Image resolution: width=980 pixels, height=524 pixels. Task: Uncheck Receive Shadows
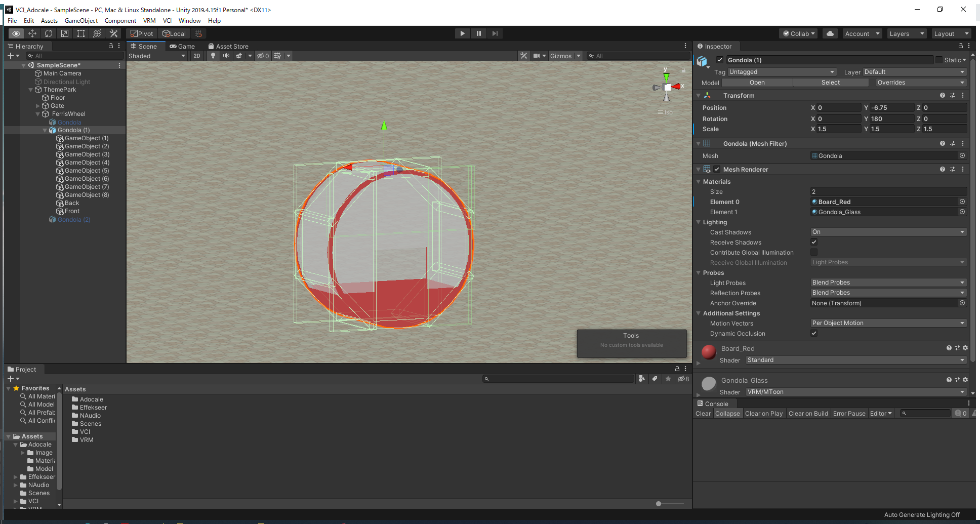[x=814, y=242]
